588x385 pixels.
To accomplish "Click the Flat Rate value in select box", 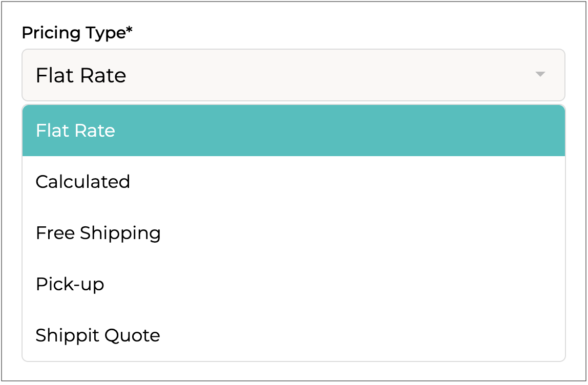I will tap(81, 75).
